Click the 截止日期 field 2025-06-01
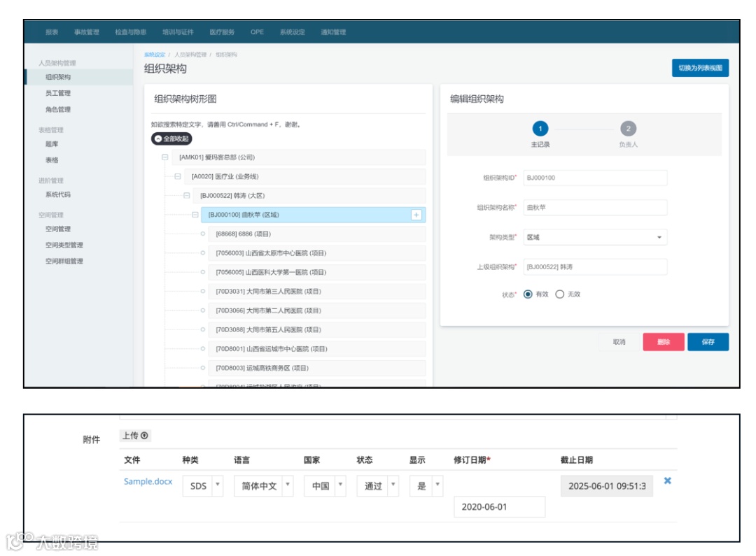The height and width of the screenshot is (556, 756). click(606, 485)
